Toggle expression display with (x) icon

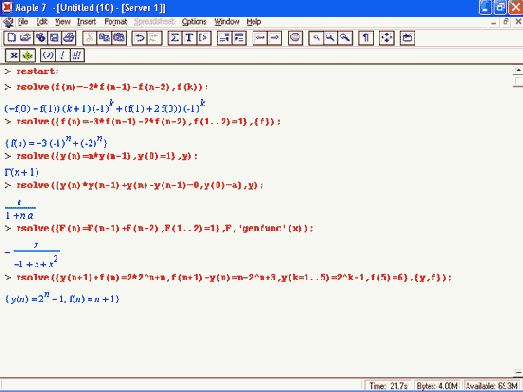(48, 55)
